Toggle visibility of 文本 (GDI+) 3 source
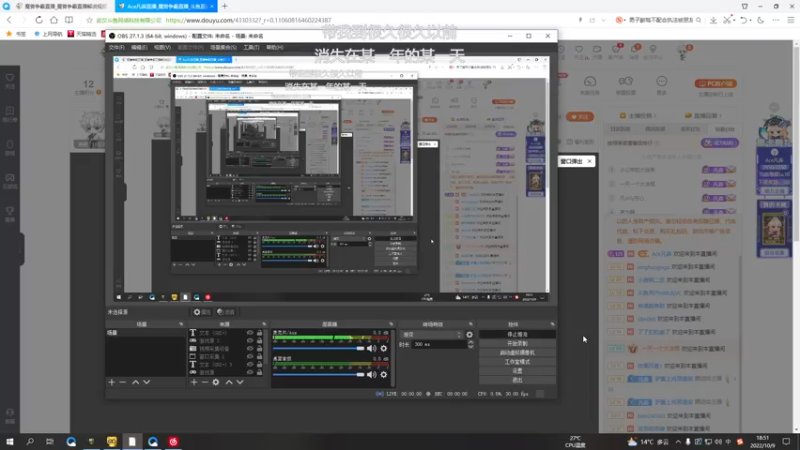This screenshot has height=450, width=800. tap(250, 364)
